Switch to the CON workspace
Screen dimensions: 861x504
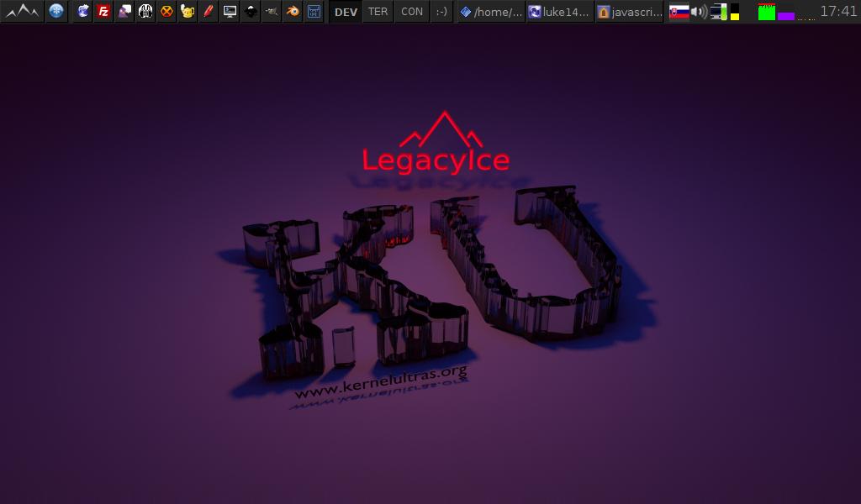[x=412, y=12]
